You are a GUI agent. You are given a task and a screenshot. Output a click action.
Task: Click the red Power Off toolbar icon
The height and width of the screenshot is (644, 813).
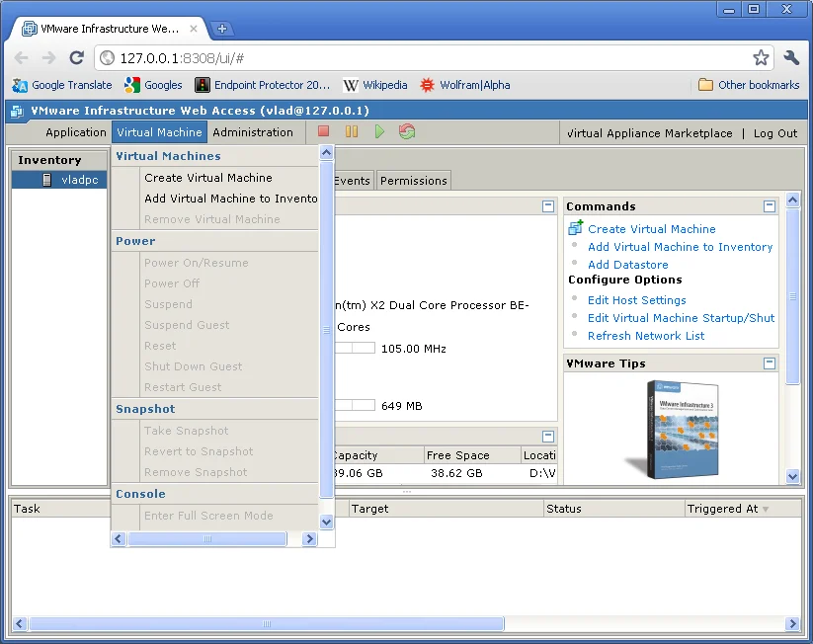pos(324,131)
